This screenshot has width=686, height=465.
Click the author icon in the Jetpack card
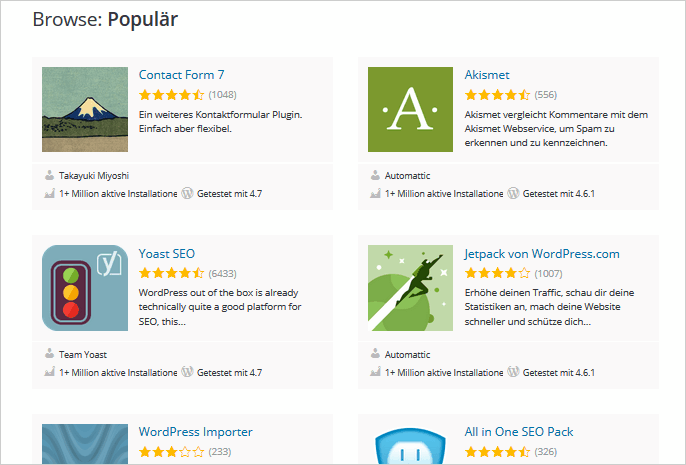[375, 353]
